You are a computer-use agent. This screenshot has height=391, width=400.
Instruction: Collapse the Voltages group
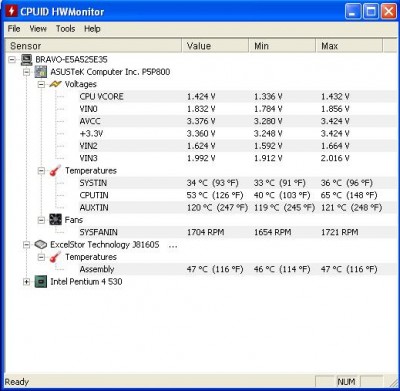pos(41,84)
